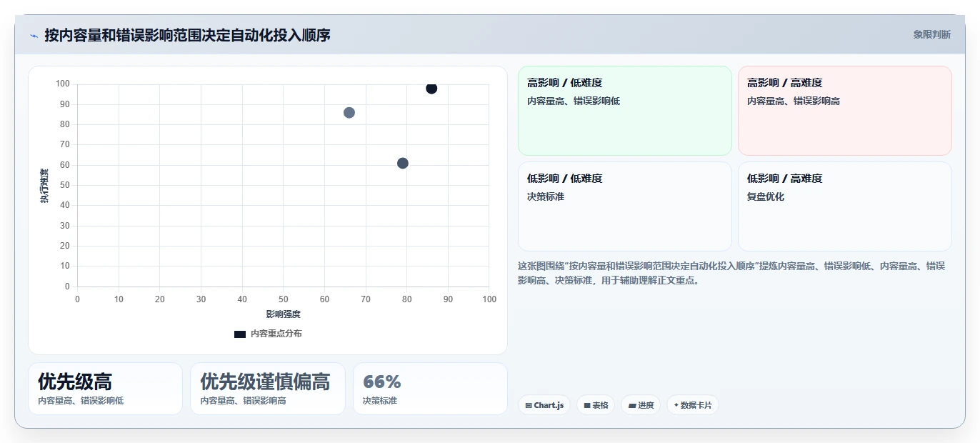This screenshot has width=980, height=443.
Task: Click the icon in the 进度 chip
Action: (632, 405)
